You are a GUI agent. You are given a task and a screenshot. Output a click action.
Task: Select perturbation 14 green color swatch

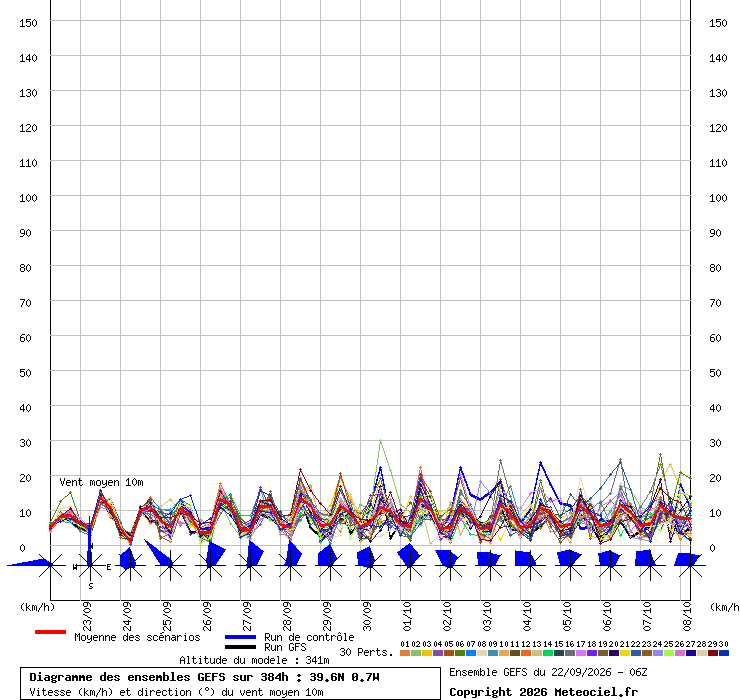click(x=547, y=653)
